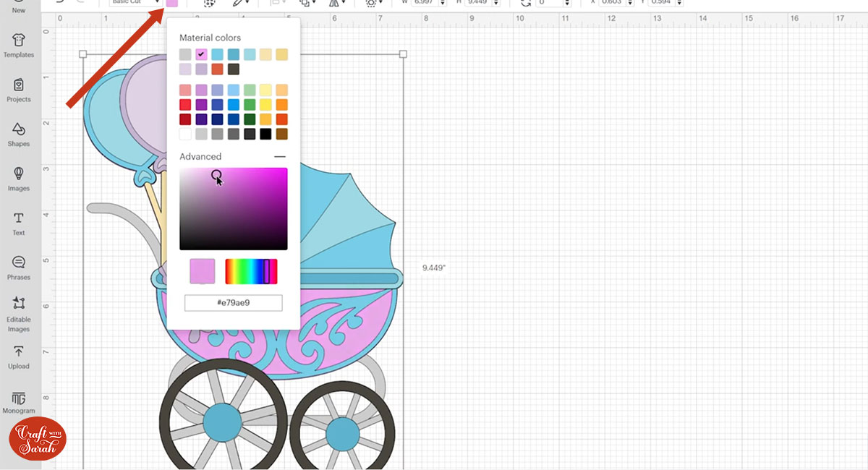
Task: Choose the light blue material color swatch
Action: click(217, 54)
